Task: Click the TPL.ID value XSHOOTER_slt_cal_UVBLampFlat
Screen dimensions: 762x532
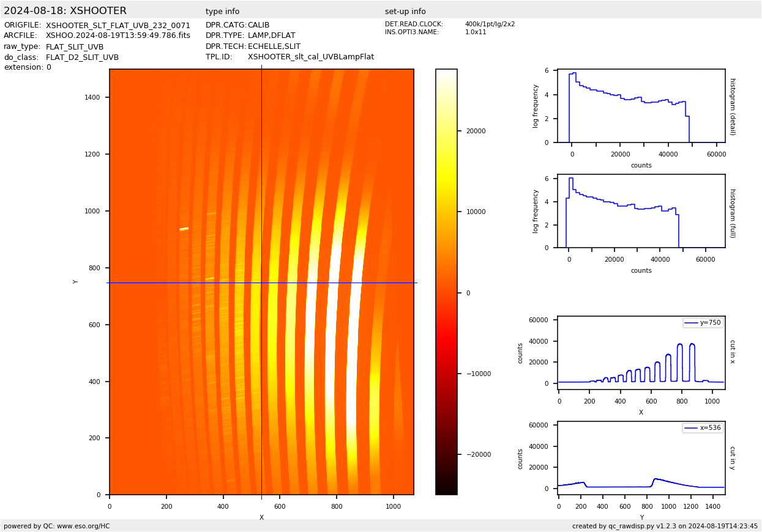Action: tap(310, 57)
